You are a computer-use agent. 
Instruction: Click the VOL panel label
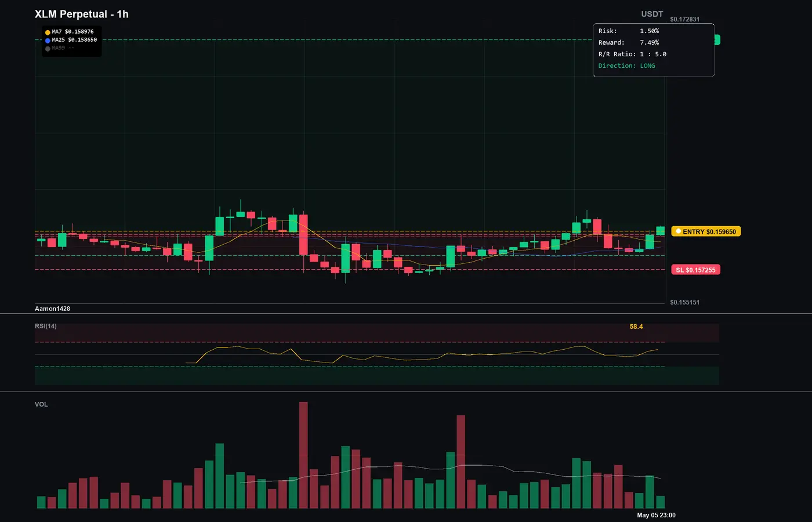(41, 404)
